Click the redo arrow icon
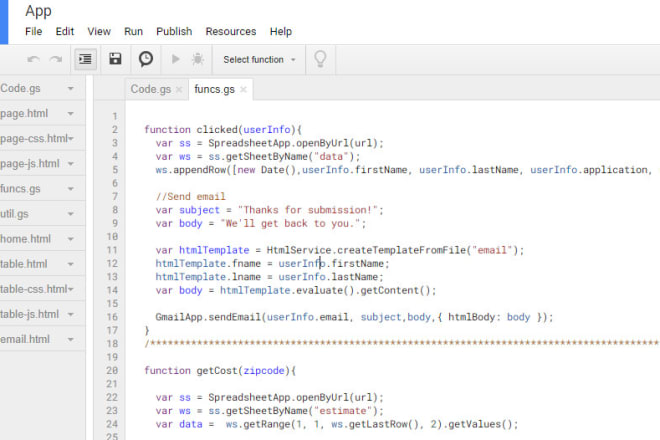Viewport: 660px width, 440px height. click(56, 59)
